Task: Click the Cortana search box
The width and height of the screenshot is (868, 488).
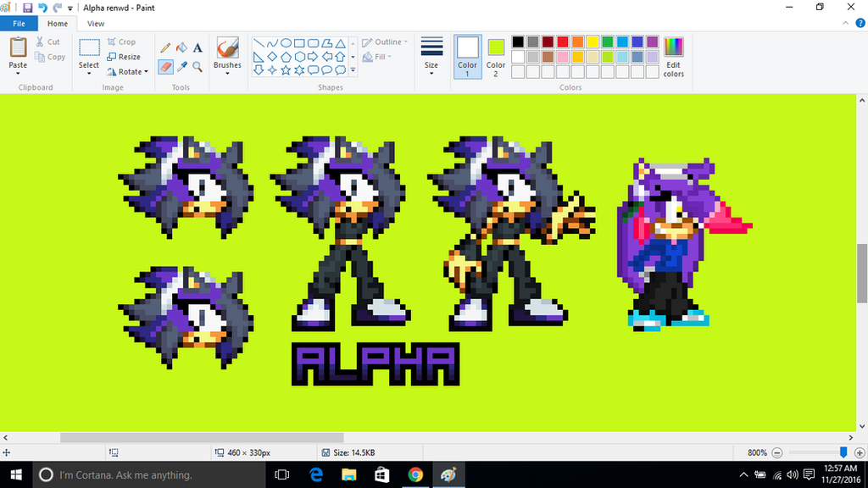Action: point(149,474)
